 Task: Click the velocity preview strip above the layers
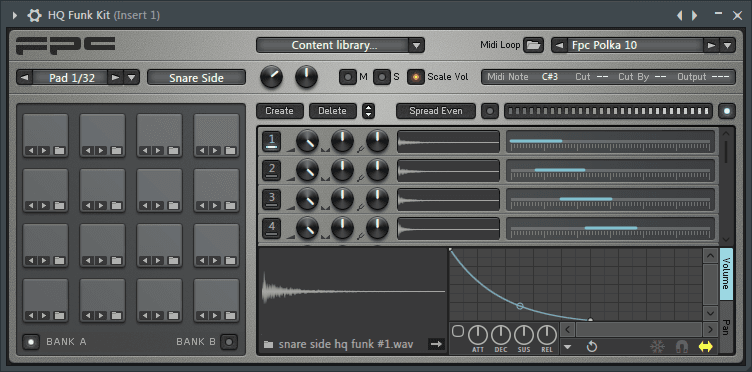tap(608, 111)
